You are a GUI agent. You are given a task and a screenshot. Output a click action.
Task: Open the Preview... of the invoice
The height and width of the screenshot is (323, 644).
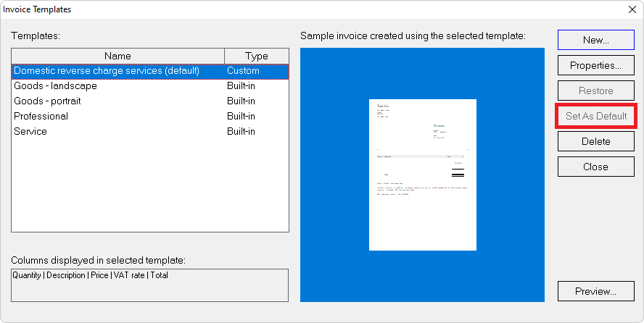(x=595, y=292)
